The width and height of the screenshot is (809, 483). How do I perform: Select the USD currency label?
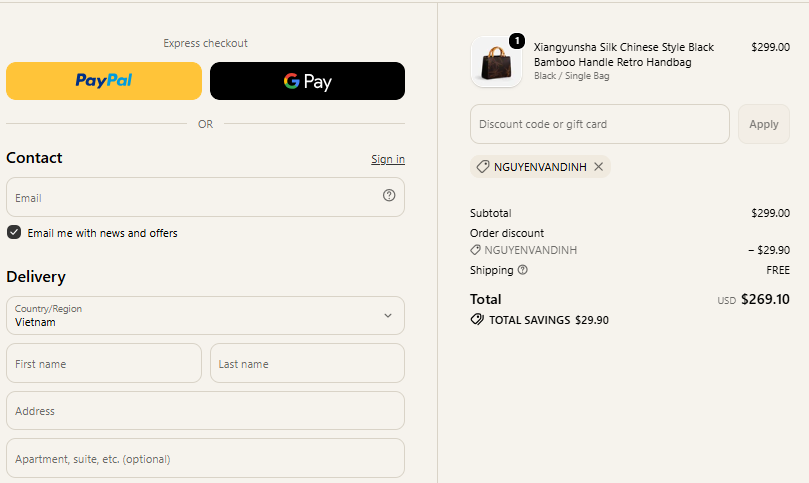coord(726,300)
